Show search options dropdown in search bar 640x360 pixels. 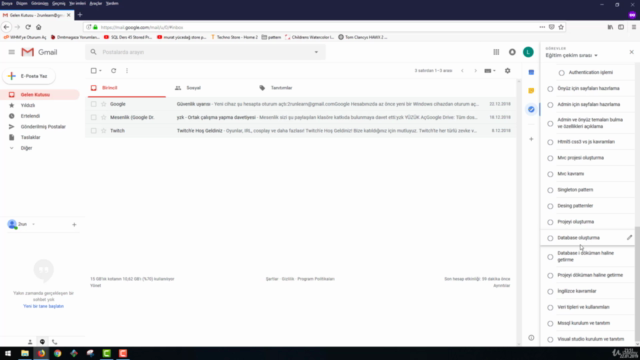316,52
